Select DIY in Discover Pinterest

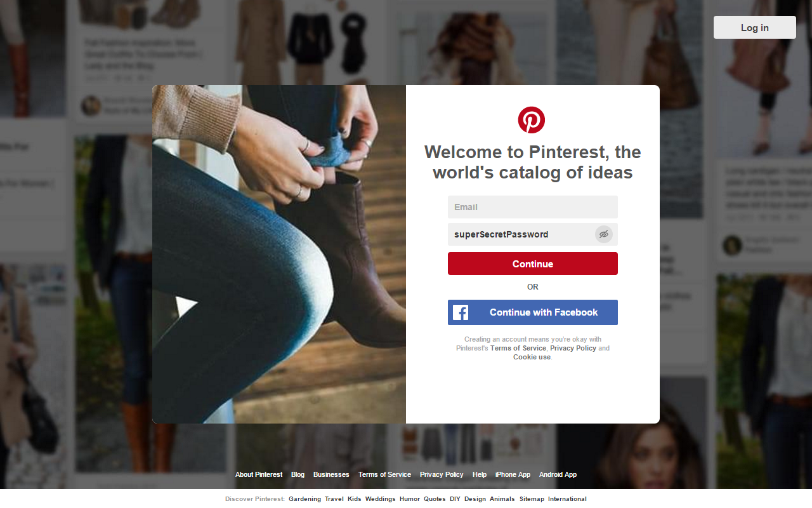[x=455, y=499]
